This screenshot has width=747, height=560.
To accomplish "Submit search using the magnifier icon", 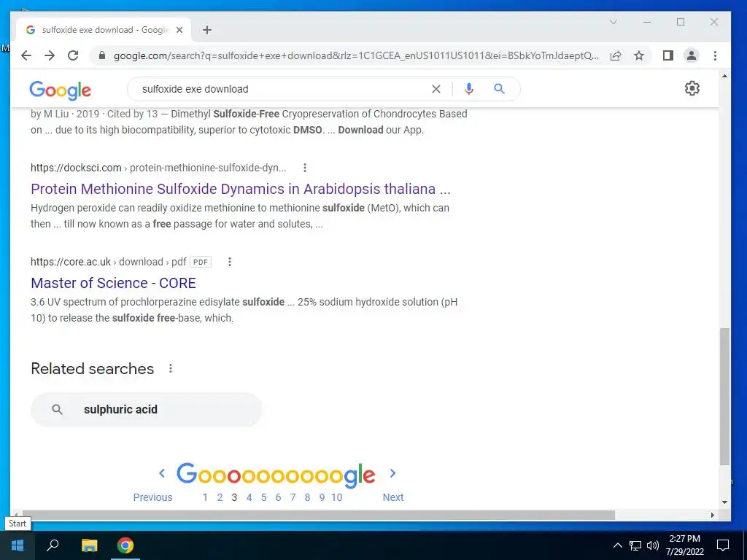I will coord(499,88).
